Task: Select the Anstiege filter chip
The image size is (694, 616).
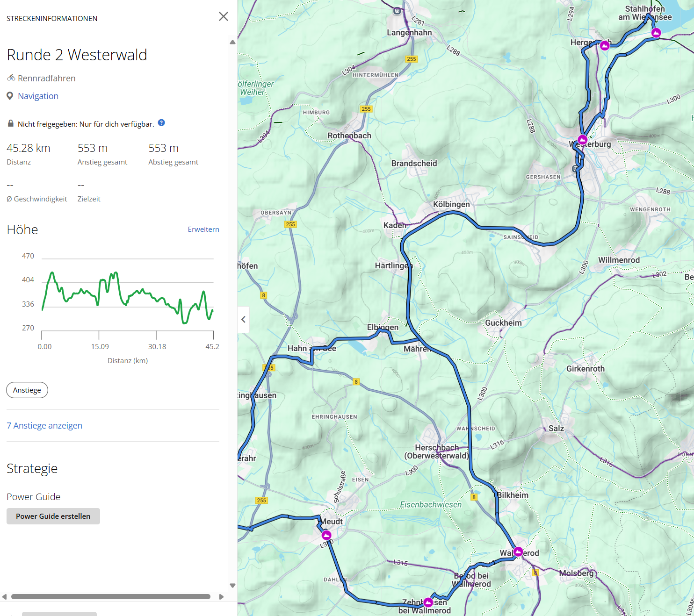Action: [27, 390]
